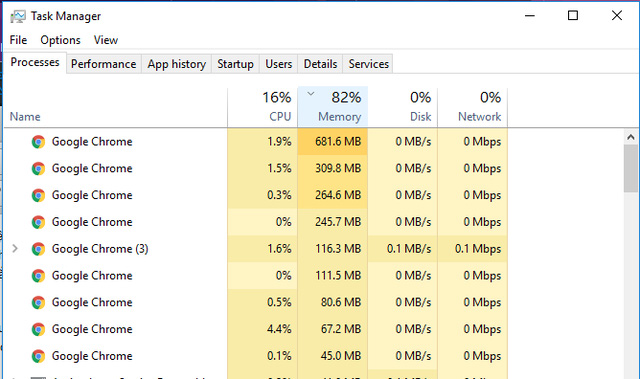Switch to the Services tab
Image resolution: width=640 pixels, height=379 pixels.
pyautogui.click(x=369, y=64)
